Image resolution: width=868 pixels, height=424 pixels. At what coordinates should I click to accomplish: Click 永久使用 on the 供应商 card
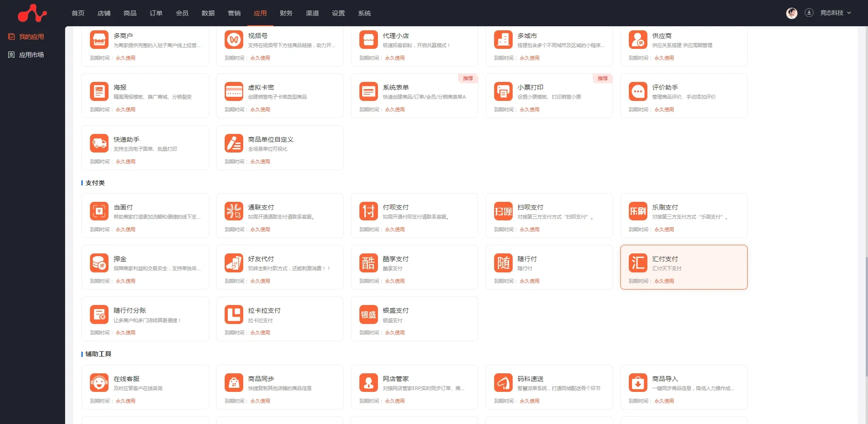coord(664,58)
